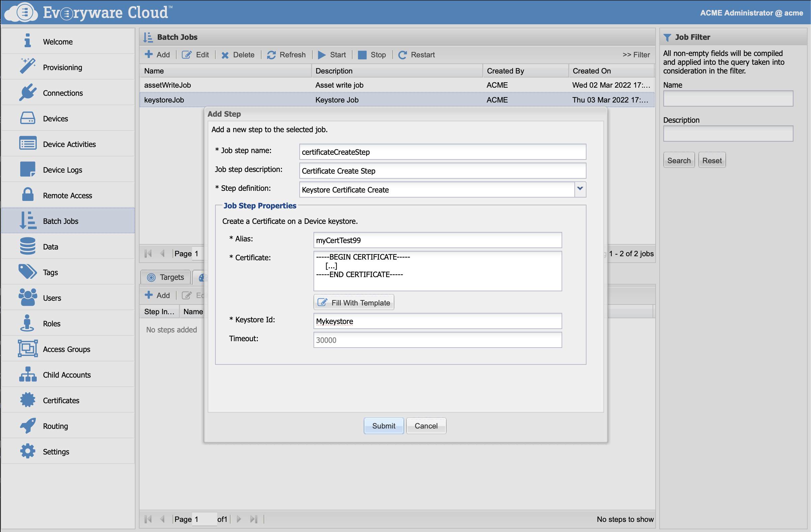Expand the Step definition dropdown arrow
The height and width of the screenshot is (532, 811).
pos(580,189)
